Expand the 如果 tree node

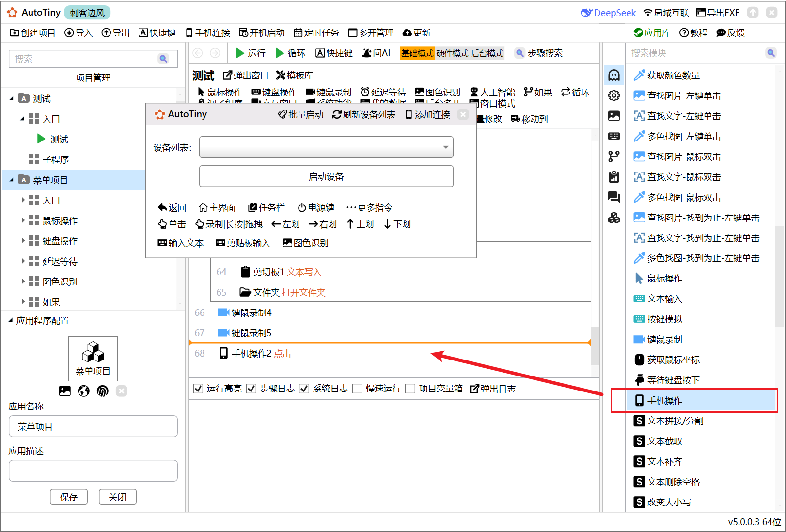(x=23, y=302)
